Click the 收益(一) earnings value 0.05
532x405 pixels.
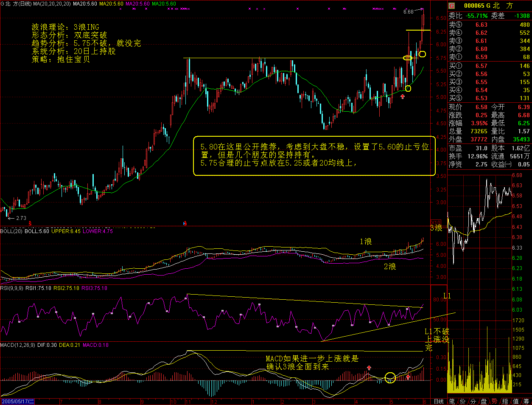tap(524, 164)
